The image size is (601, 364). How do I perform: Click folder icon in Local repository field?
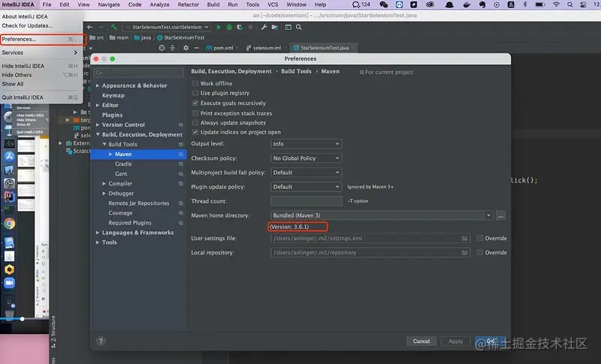tap(464, 253)
